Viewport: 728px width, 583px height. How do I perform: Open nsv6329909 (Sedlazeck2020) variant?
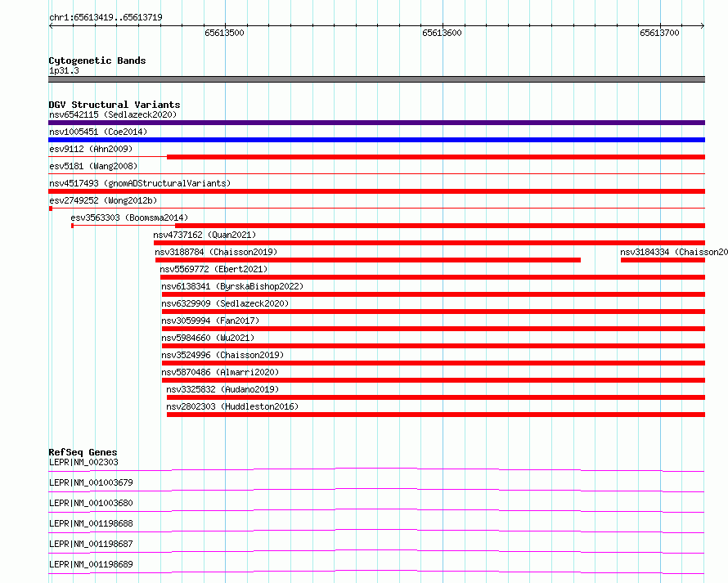point(225,303)
